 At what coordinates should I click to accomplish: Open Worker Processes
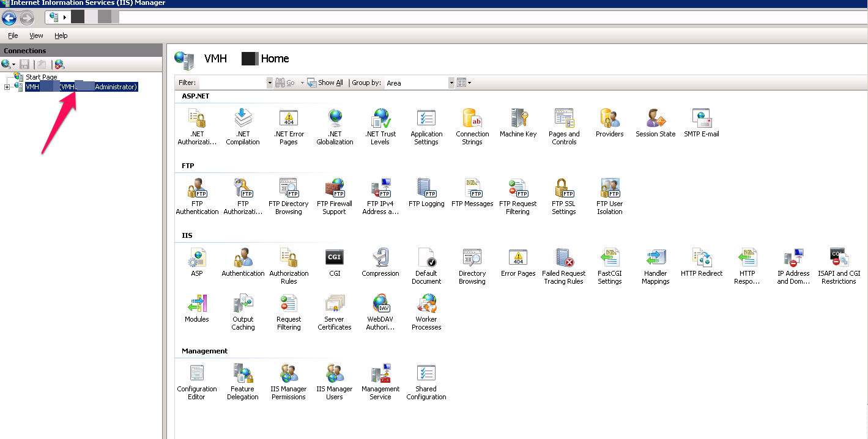426,308
